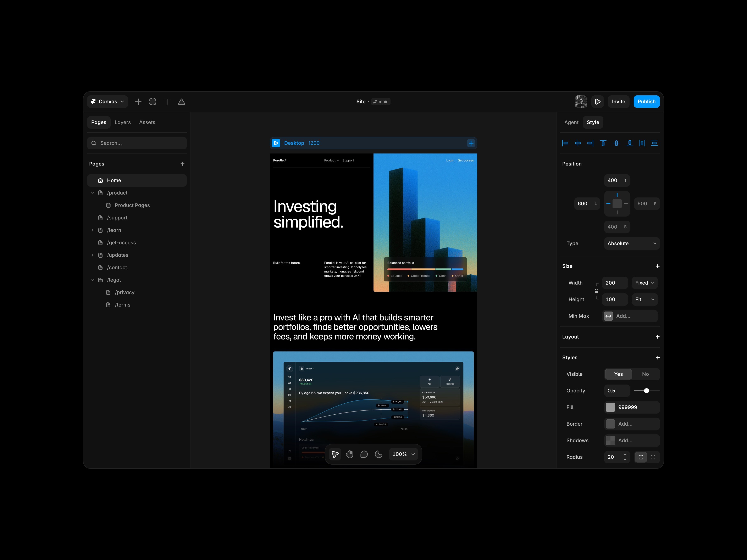Add a new page with plus icon
747x560 pixels.
coord(182,164)
